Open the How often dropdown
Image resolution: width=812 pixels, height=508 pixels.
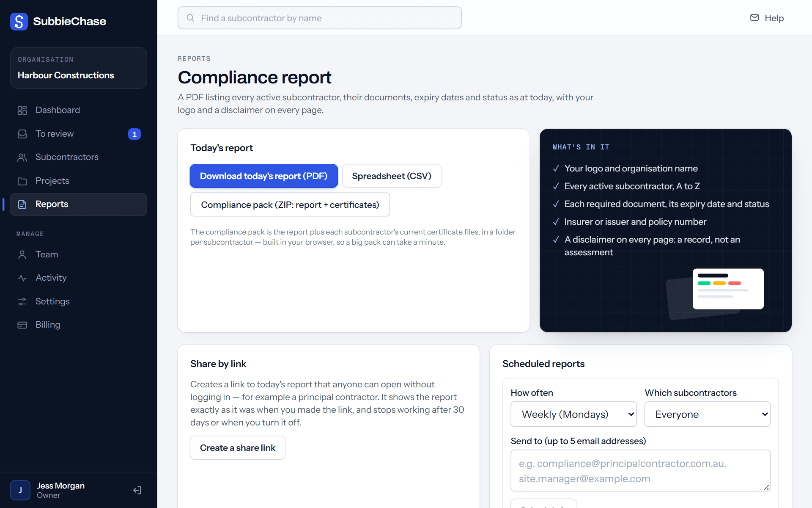(x=573, y=414)
